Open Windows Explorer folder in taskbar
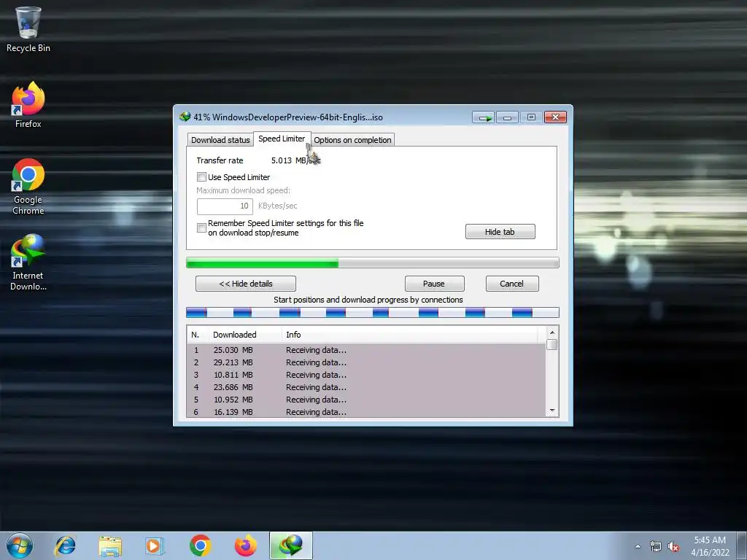747x560 pixels. click(110, 545)
